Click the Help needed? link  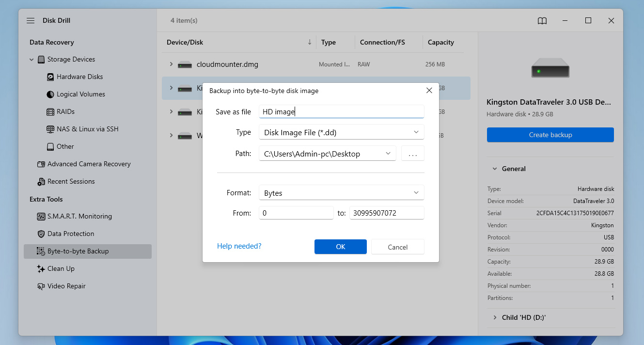[239, 246]
